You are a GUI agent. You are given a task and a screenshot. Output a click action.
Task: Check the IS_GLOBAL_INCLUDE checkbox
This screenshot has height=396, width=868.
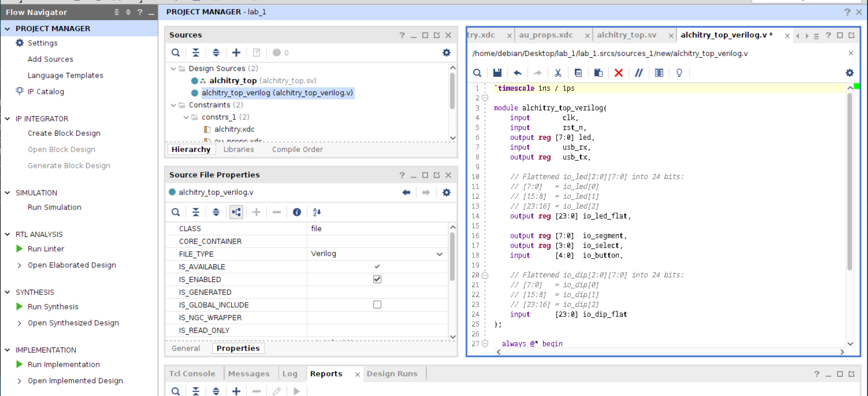click(x=377, y=305)
